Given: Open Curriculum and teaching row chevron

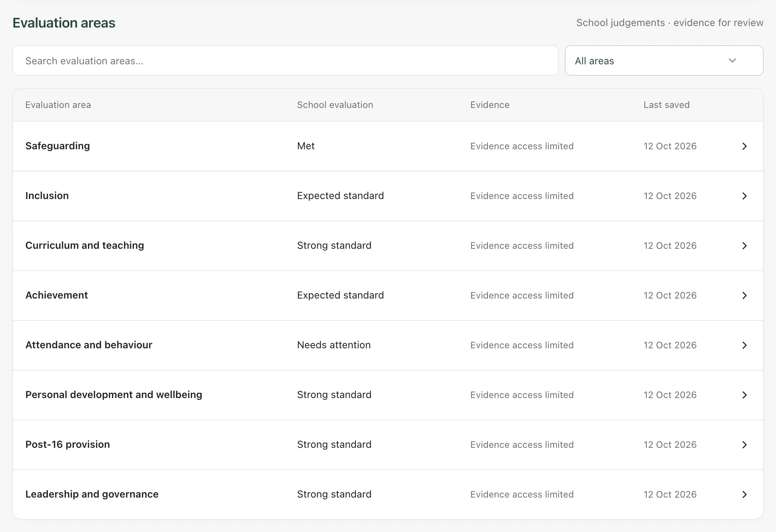Looking at the screenshot, I should pyautogui.click(x=744, y=246).
